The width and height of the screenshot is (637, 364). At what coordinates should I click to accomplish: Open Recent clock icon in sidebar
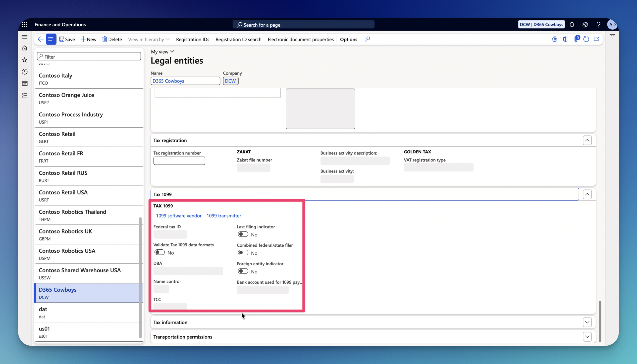tap(25, 72)
